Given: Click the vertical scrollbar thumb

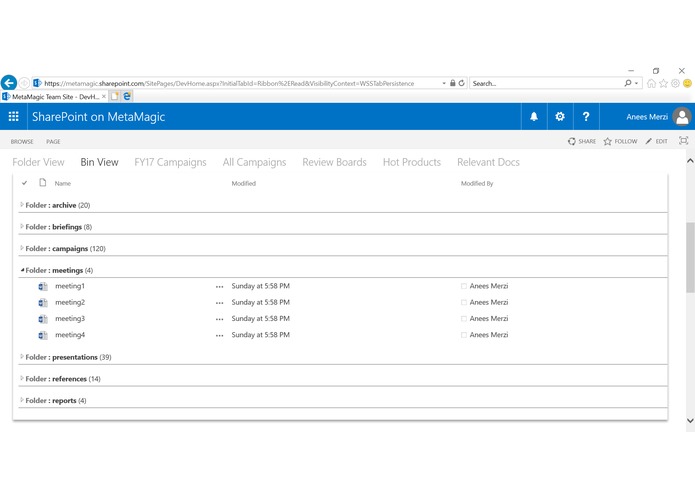Looking at the screenshot, I should pyautogui.click(x=690, y=257).
